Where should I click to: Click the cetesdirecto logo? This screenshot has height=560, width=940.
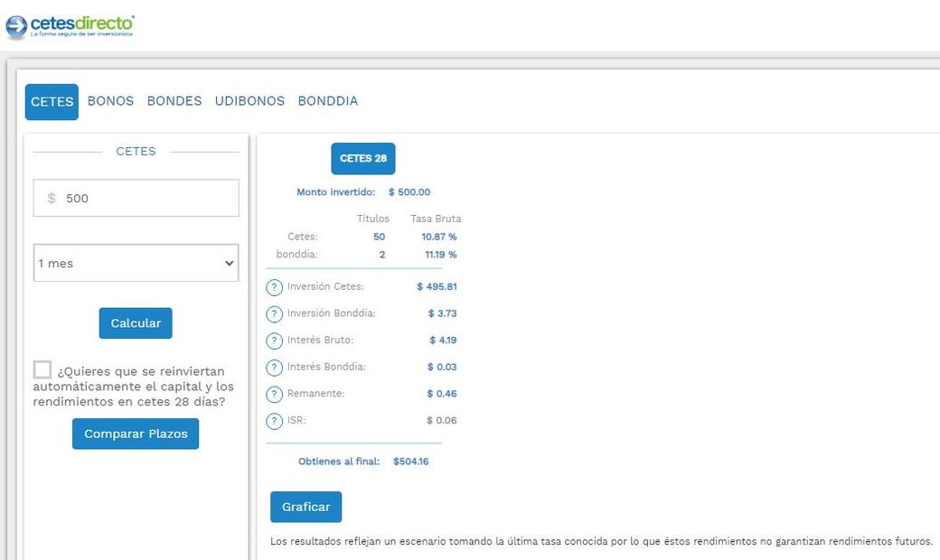tap(70, 26)
